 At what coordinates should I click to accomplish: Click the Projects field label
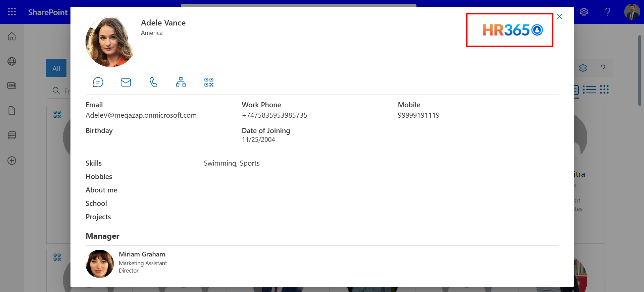[98, 217]
